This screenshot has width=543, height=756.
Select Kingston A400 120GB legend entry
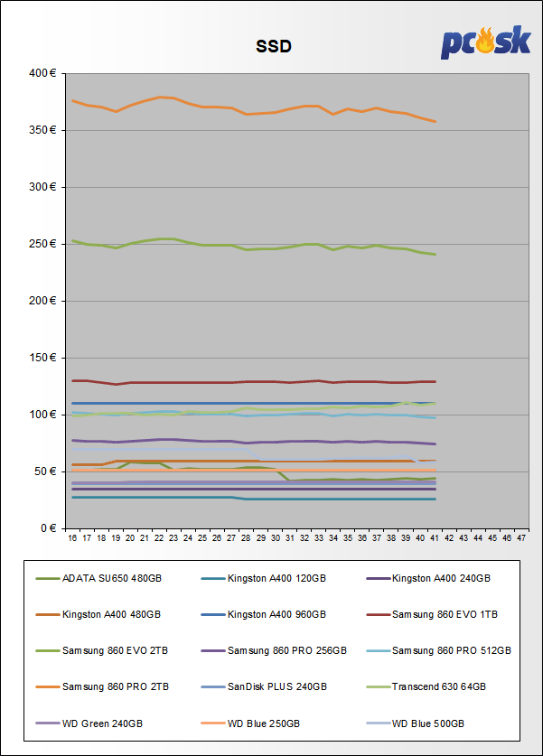click(264, 578)
